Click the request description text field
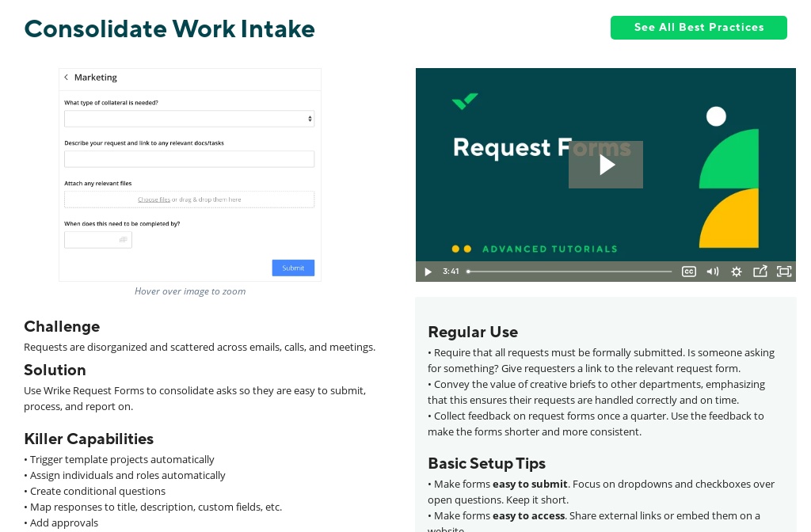Viewport: 811px width, 532px height. tap(189, 159)
